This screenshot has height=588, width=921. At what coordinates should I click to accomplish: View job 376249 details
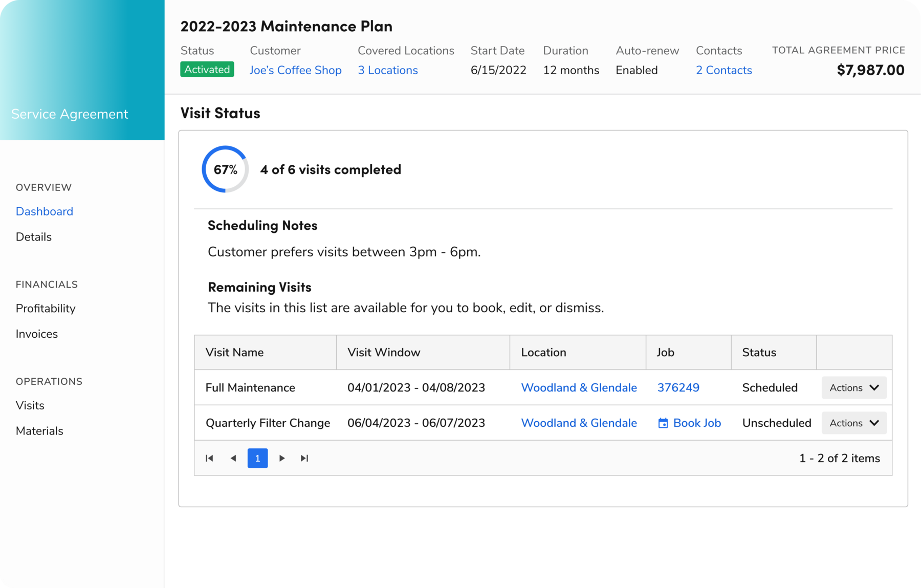[x=678, y=387]
